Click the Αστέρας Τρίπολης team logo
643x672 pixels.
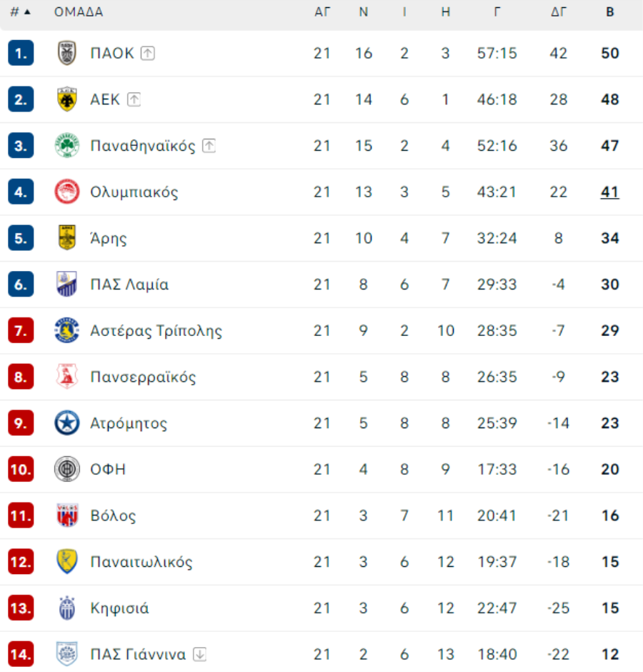pyautogui.click(x=67, y=330)
